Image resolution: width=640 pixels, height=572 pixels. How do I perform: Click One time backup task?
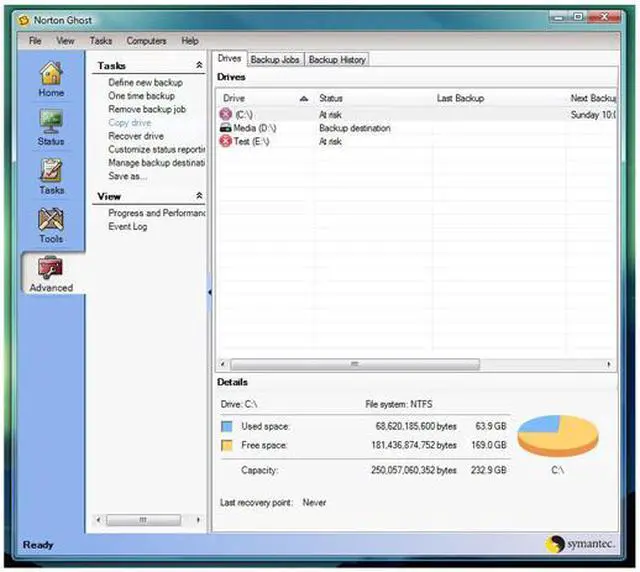tap(141, 96)
